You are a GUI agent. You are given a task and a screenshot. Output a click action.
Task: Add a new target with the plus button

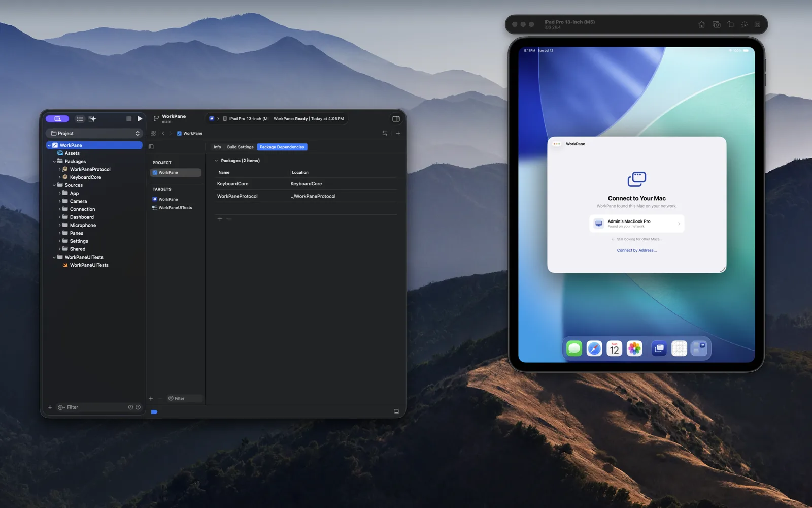pos(151,398)
